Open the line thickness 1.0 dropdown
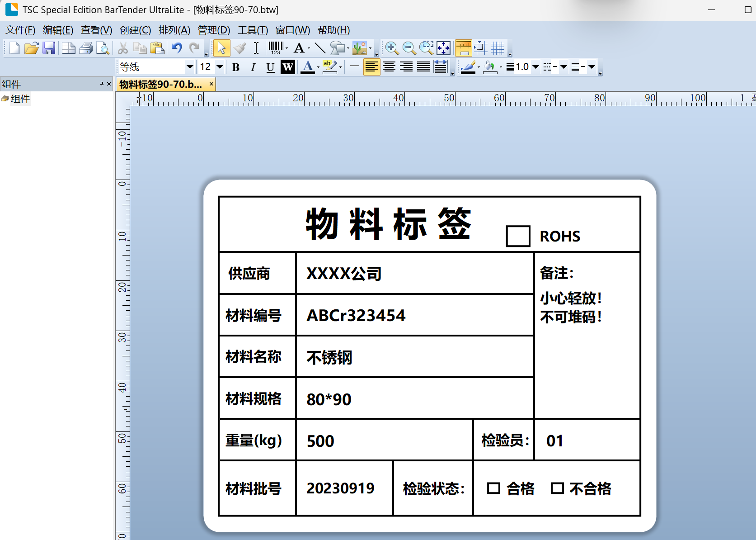 (536, 67)
